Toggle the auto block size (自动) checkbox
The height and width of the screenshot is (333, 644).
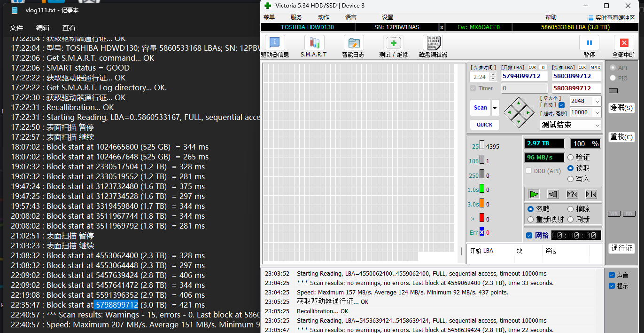pyautogui.click(x=562, y=105)
